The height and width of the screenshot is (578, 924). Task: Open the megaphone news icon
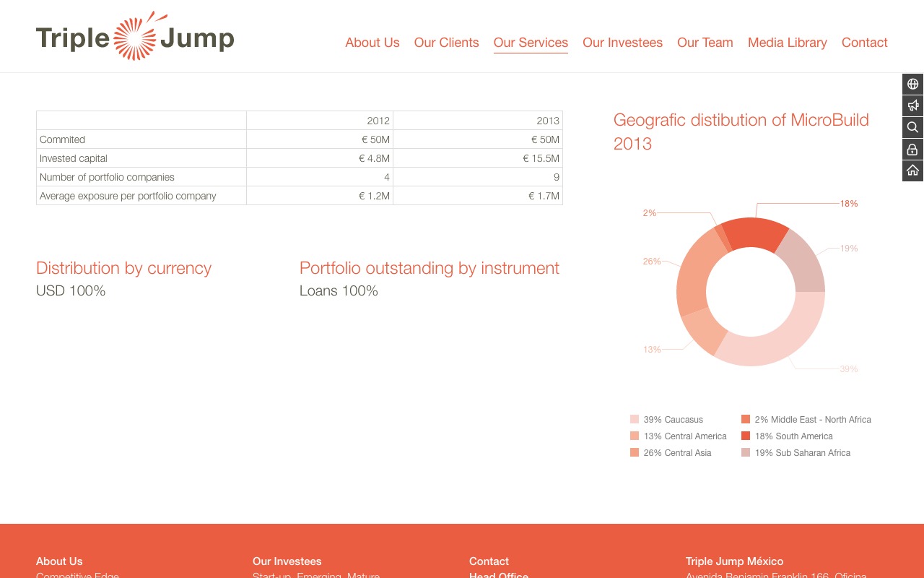coord(913,106)
